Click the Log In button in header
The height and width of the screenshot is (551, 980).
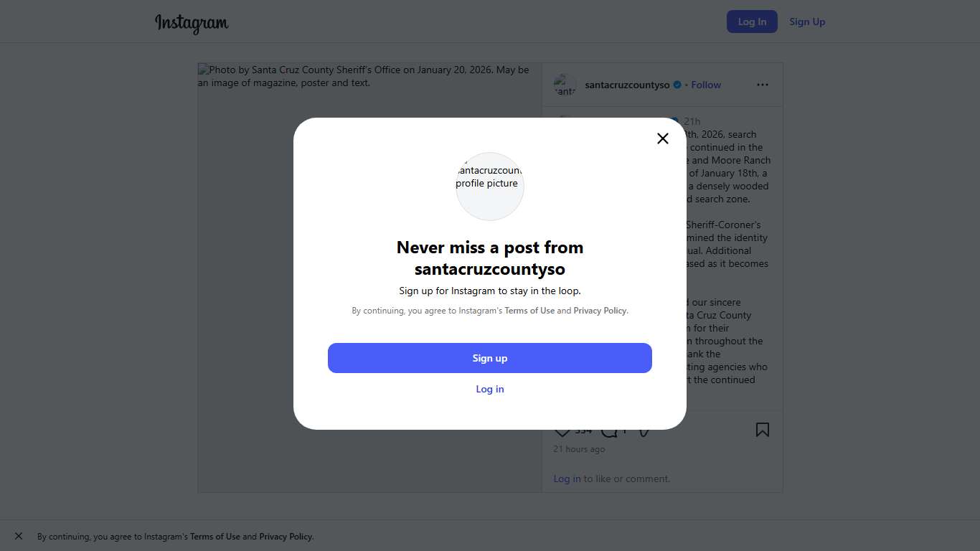[x=751, y=22]
